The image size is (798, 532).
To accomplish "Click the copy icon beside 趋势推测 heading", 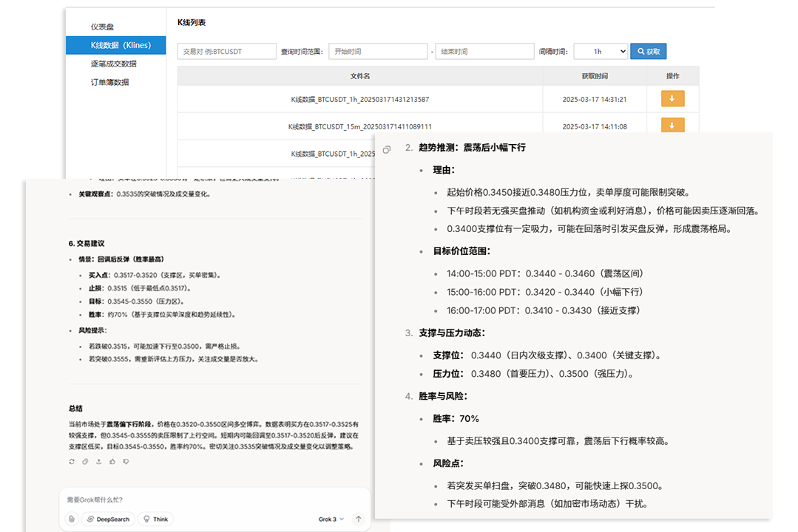I will [386, 150].
